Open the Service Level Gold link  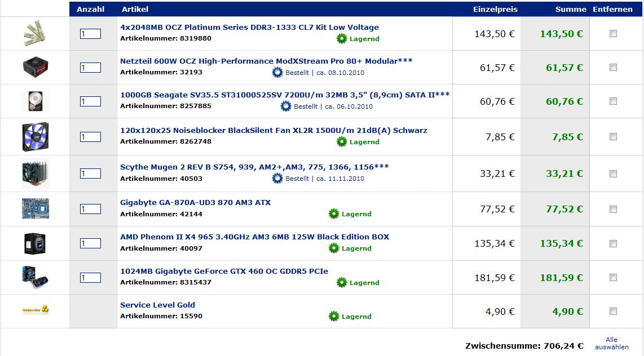coord(157,305)
